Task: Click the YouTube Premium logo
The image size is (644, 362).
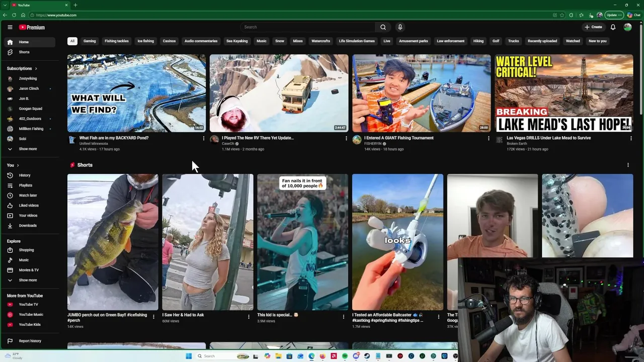Action: 32,27
